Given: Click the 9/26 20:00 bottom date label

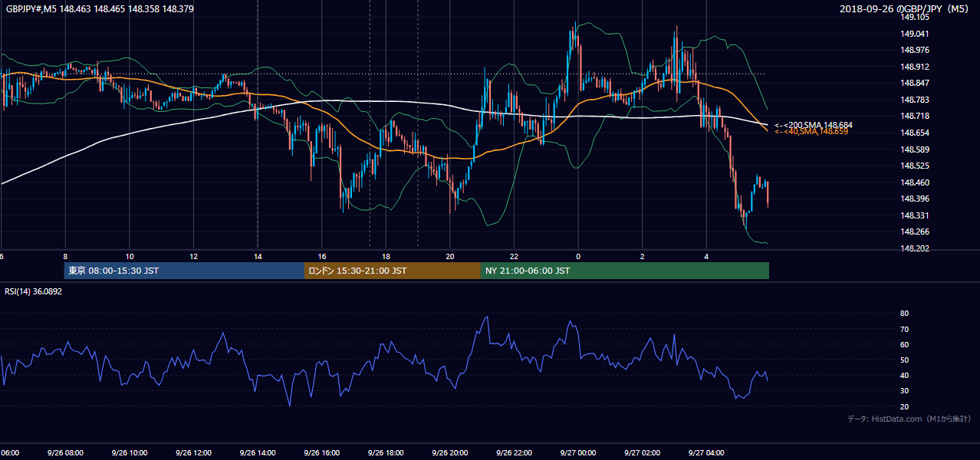Looking at the screenshot, I should [450, 453].
